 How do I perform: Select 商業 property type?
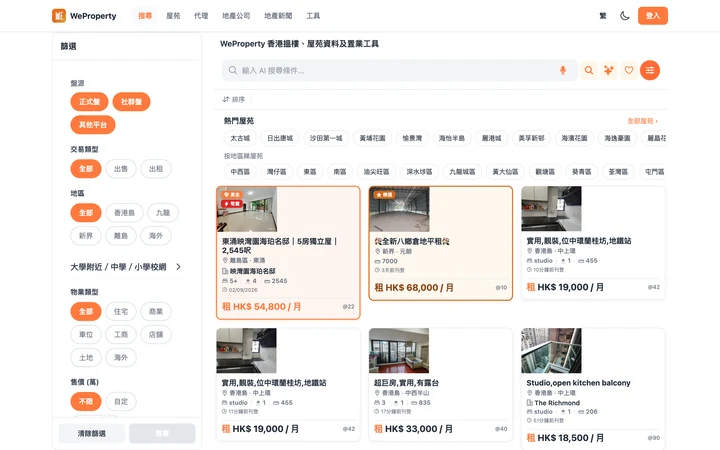156,311
